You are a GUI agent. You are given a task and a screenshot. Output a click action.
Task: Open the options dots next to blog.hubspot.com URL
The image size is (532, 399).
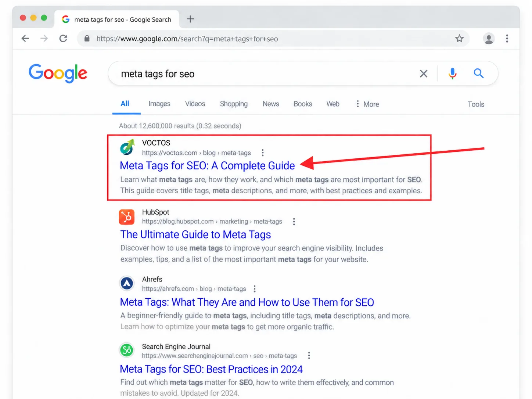point(294,222)
